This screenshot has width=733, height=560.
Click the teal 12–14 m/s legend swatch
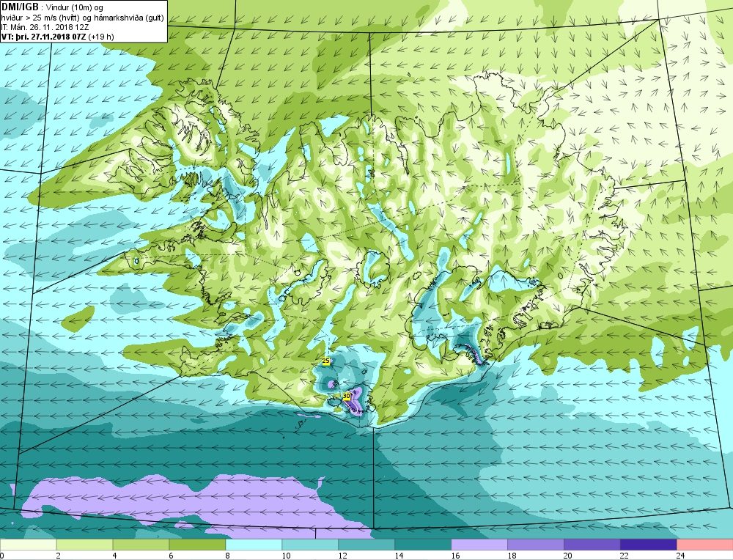366,545
